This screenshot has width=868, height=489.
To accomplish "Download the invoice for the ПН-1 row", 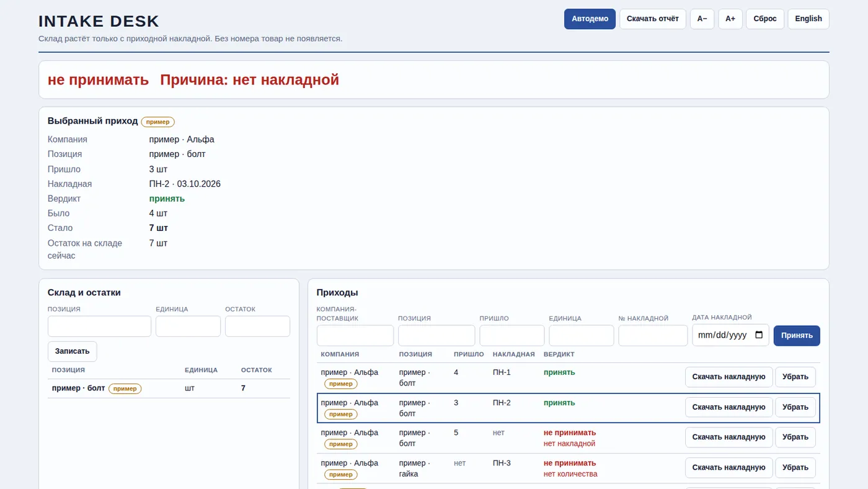I will pos(728,377).
